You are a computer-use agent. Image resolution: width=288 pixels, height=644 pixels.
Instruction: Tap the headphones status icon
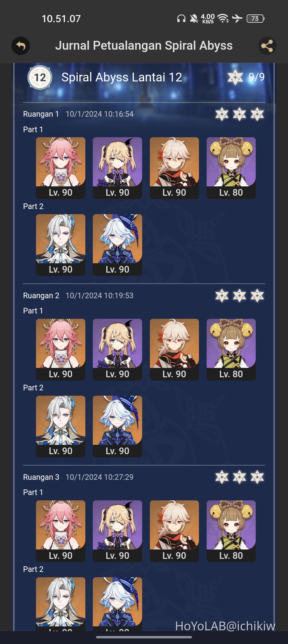point(181,19)
